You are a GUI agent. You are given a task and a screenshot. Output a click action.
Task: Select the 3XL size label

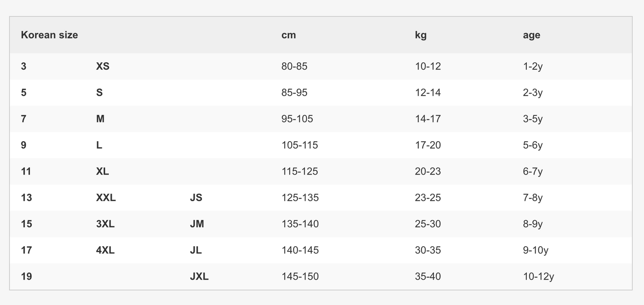[x=105, y=224]
